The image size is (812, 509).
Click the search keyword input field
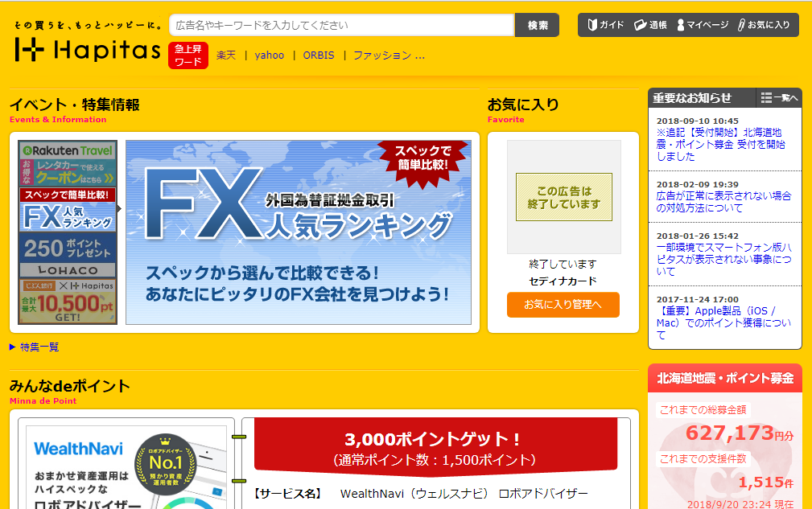click(342, 26)
